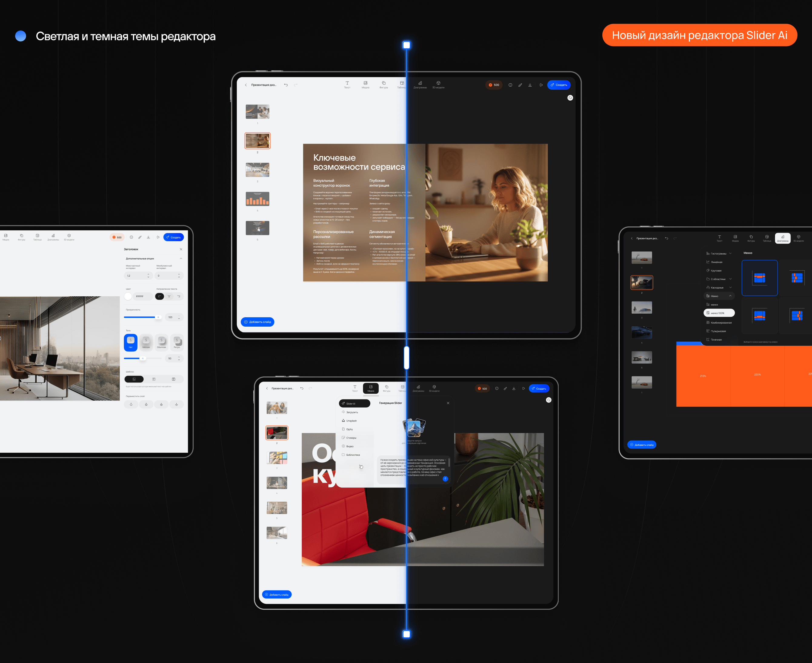The height and width of the screenshot is (663, 812).
Task: Click the Текст tool in top tablet toolbar
Action: click(347, 85)
